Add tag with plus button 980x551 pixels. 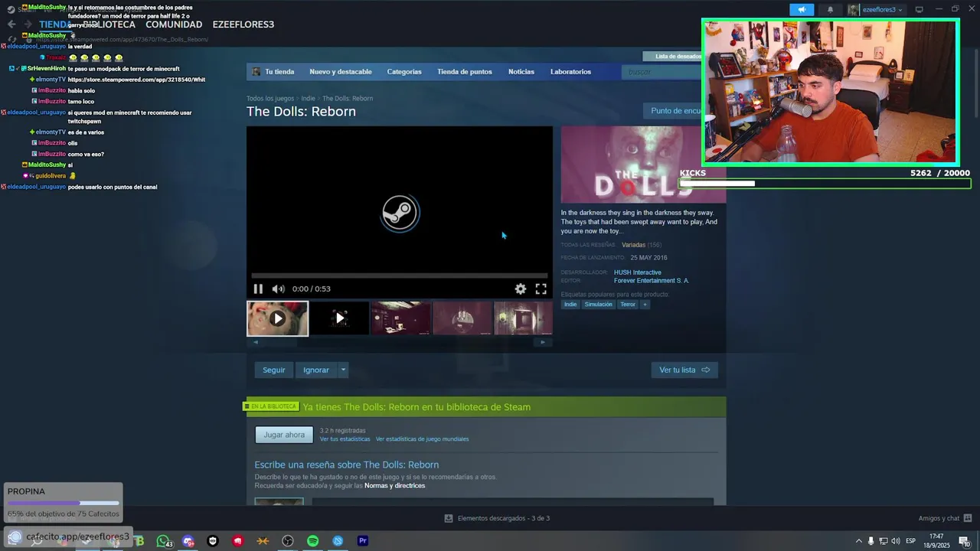pyautogui.click(x=645, y=305)
